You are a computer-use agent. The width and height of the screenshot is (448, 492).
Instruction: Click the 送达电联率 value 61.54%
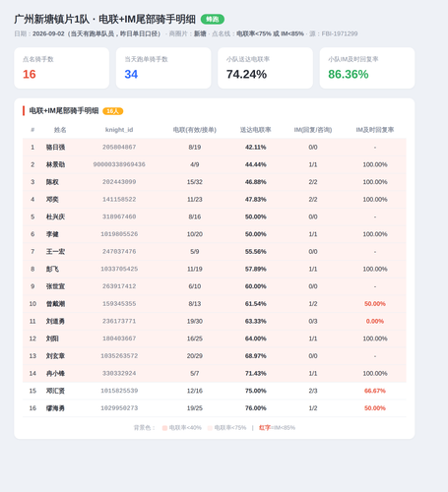[x=256, y=304]
